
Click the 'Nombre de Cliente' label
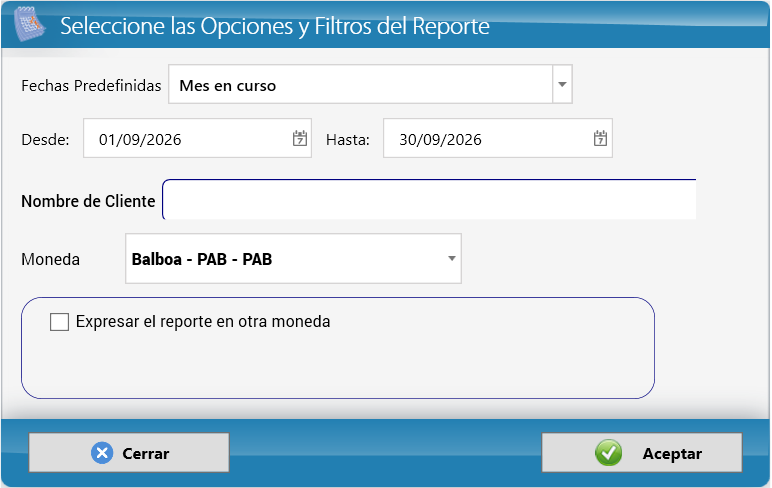tap(88, 201)
